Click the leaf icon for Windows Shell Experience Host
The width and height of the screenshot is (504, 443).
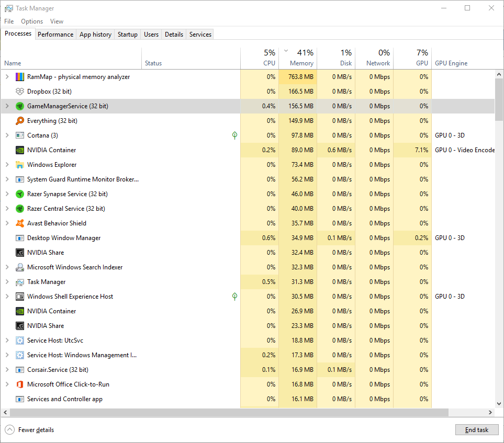click(x=234, y=296)
